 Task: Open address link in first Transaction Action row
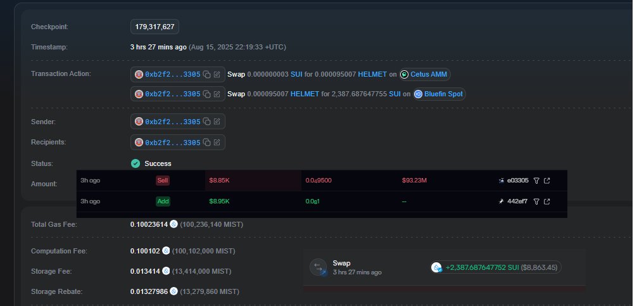coord(172,74)
